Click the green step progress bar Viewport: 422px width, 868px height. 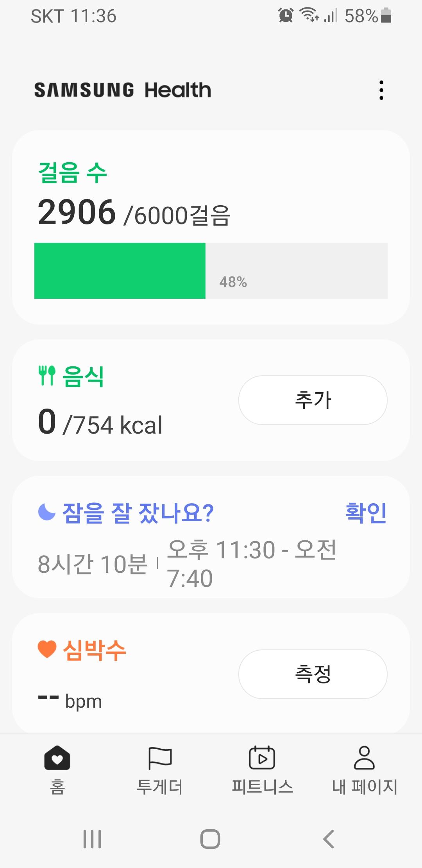click(x=120, y=271)
